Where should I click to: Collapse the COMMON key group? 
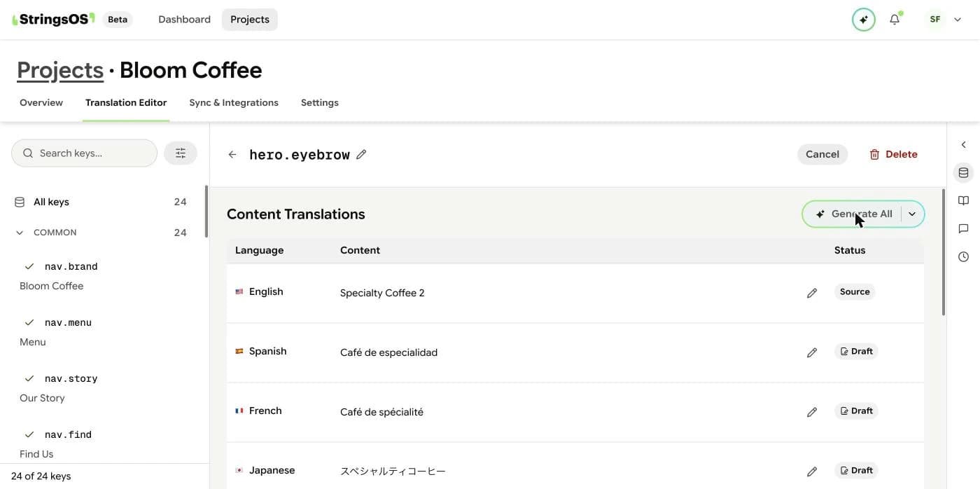coord(20,233)
